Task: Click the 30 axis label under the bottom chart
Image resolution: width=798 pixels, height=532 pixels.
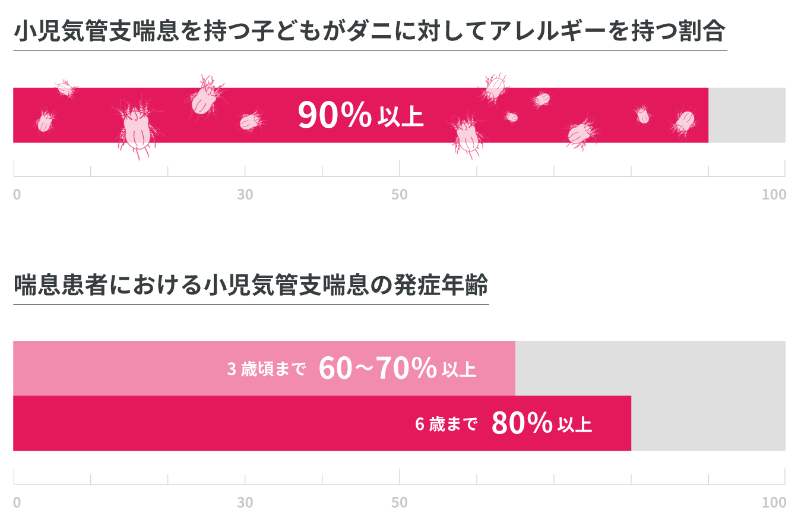Action: point(245,503)
